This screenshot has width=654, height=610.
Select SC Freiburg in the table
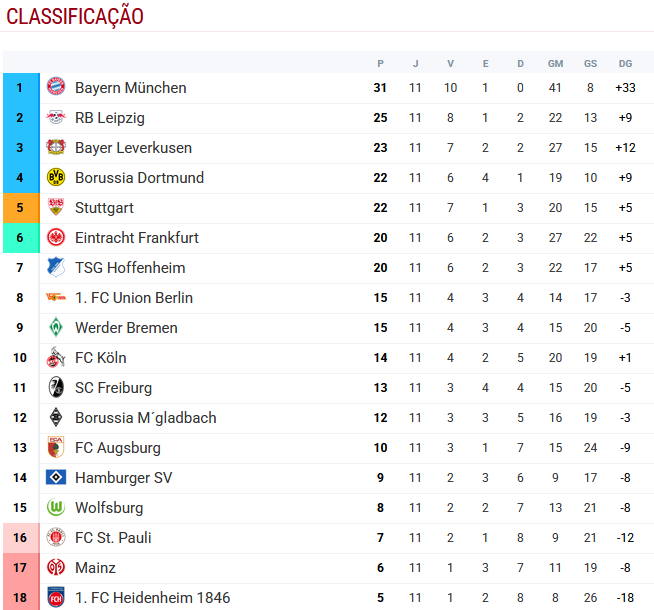(113, 388)
